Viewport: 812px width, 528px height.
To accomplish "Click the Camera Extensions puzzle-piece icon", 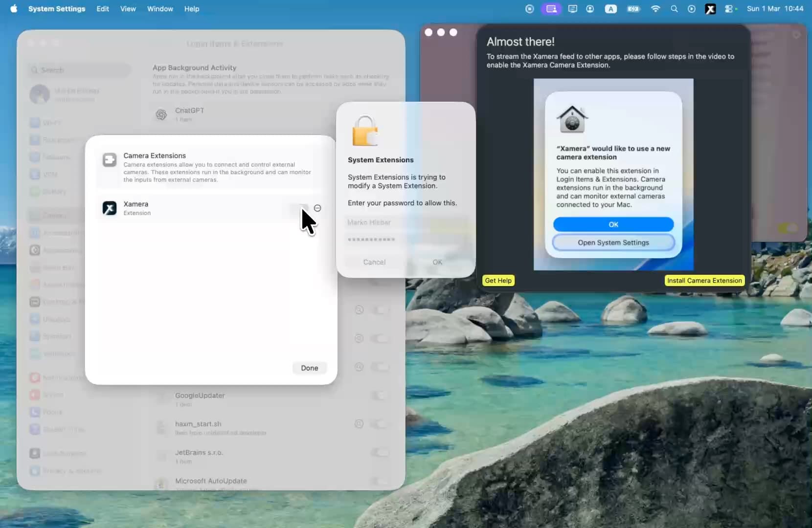I will (109, 160).
